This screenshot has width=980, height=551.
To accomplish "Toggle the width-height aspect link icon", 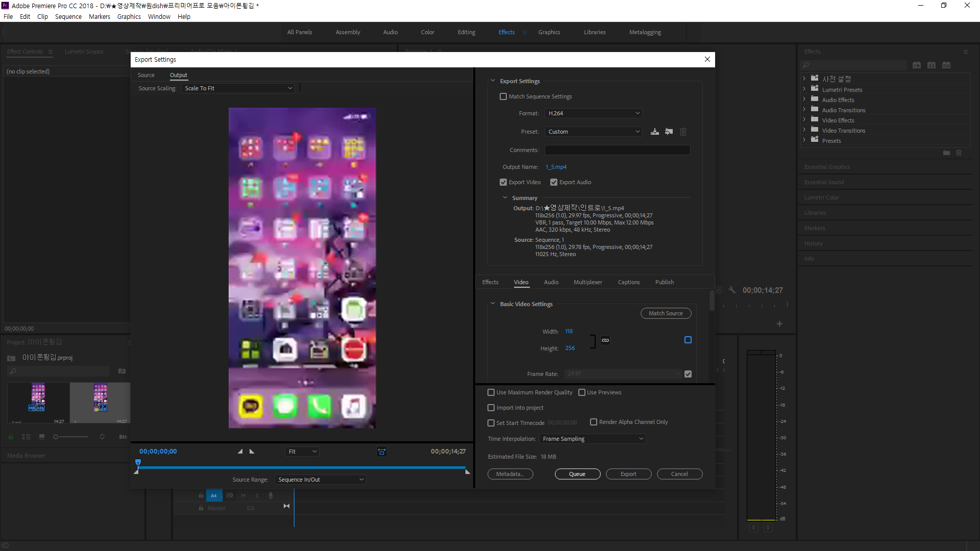I will click(605, 340).
